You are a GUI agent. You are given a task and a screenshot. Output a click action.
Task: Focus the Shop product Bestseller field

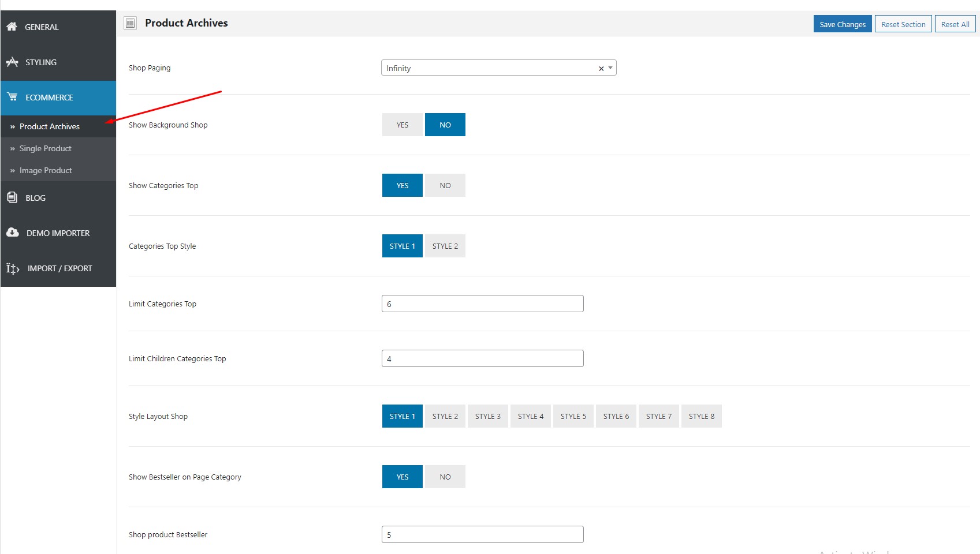(x=483, y=534)
